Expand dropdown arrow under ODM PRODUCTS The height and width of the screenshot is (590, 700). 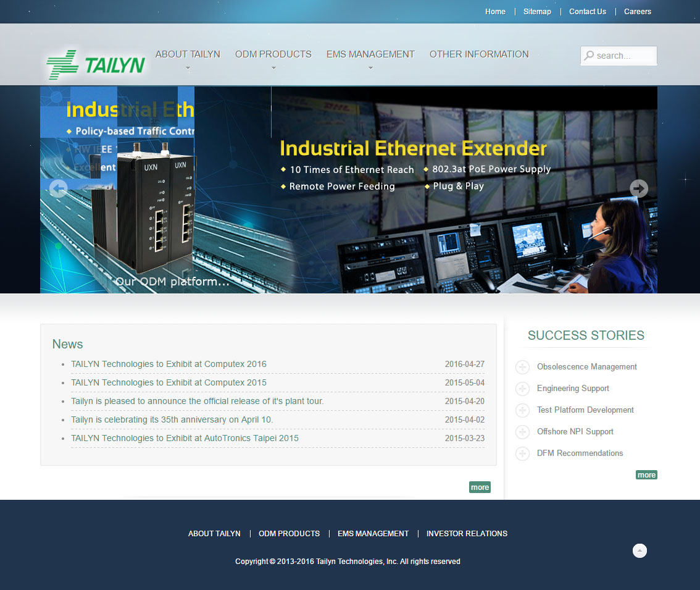point(273,68)
